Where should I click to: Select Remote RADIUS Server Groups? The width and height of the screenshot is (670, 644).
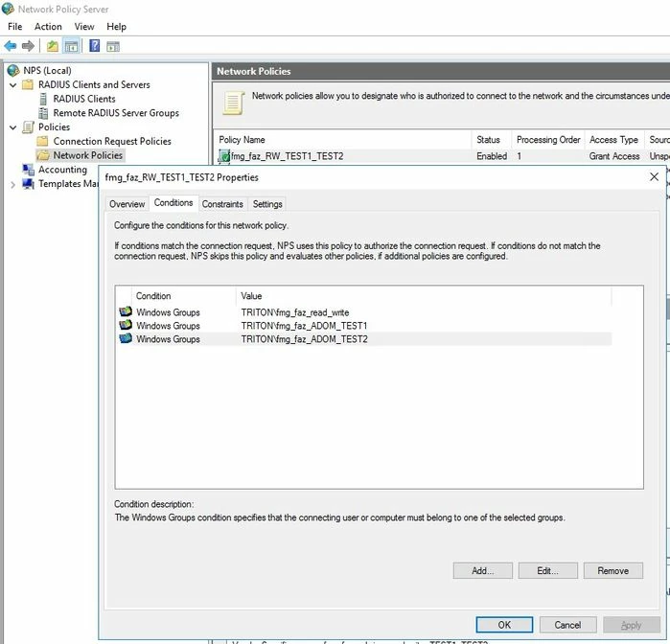coord(116,113)
